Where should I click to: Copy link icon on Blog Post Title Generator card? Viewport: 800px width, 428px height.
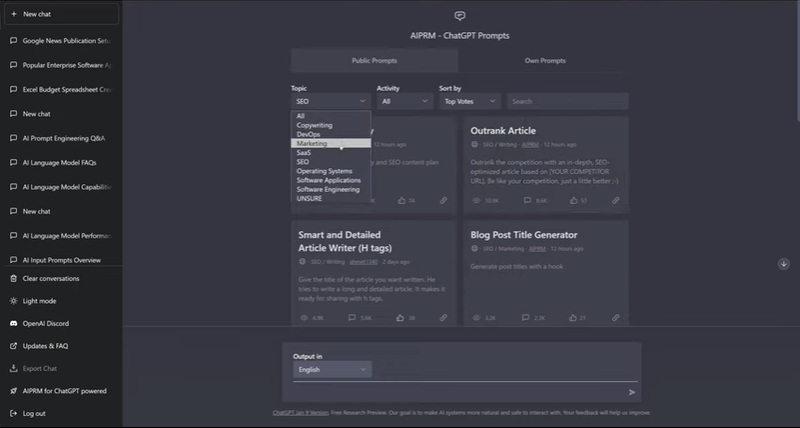pos(616,318)
